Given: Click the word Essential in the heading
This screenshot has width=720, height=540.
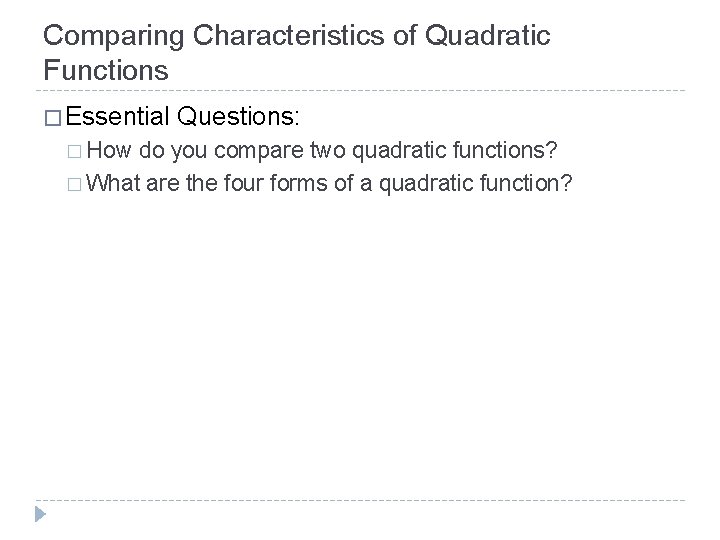Looking at the screenshot, I should [118, 117].
